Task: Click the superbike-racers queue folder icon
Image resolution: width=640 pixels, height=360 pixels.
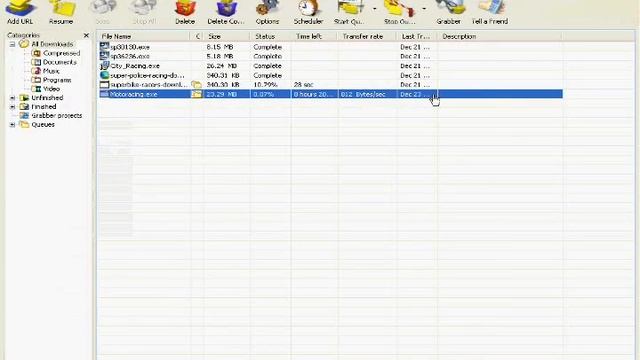Action: 197,85
